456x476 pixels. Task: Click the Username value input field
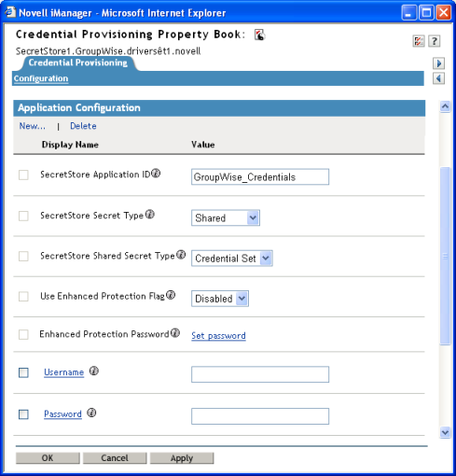point(260,374)
